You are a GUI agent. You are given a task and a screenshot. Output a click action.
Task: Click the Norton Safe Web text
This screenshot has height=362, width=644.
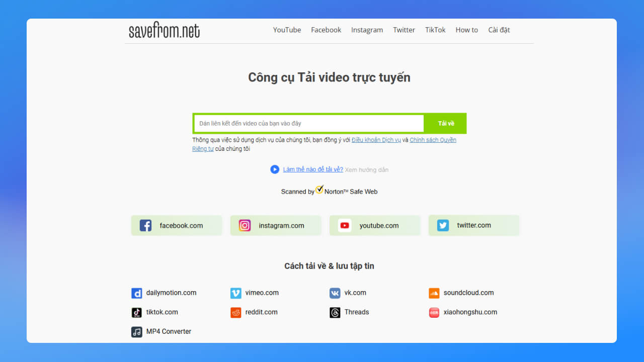click(351, 192)
